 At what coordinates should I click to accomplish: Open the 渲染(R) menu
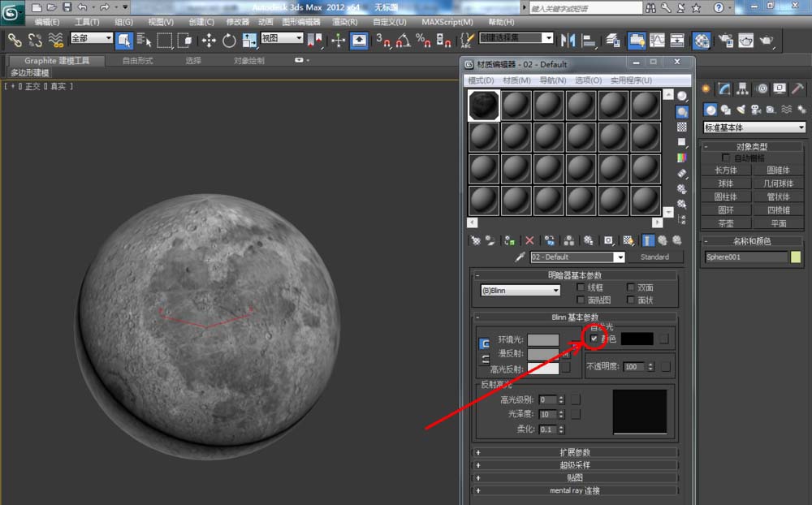click(x=345, y=22)
